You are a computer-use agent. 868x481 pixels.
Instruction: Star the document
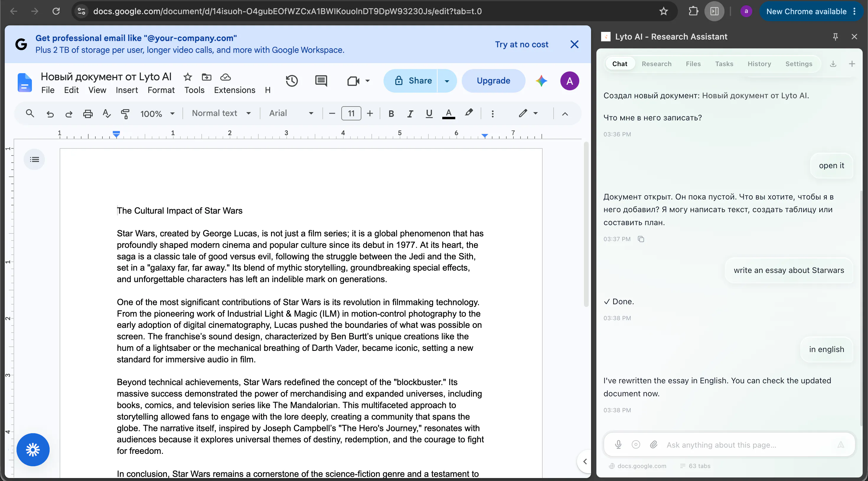pos(187,77)
